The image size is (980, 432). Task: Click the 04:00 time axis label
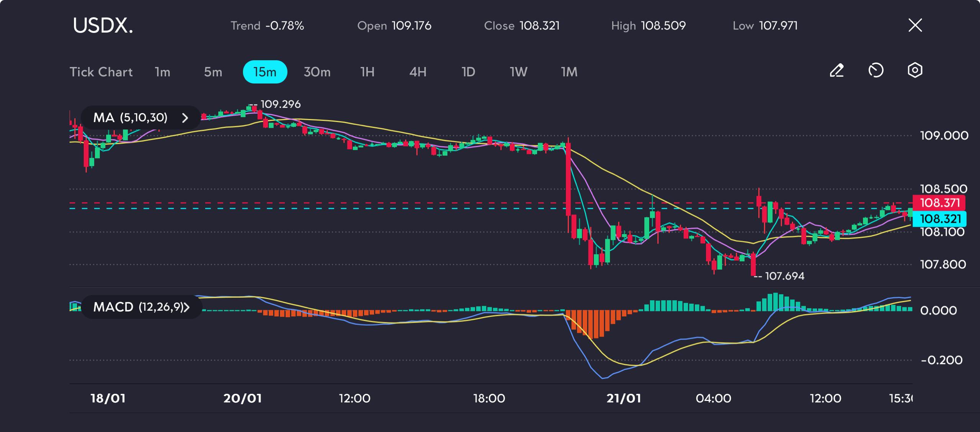[714, 398]
